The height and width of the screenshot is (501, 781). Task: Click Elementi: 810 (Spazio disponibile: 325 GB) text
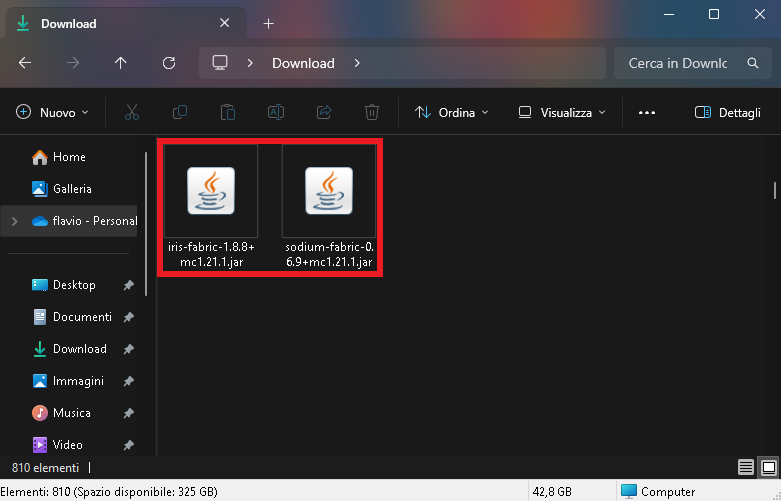click(x=109, y=492)
